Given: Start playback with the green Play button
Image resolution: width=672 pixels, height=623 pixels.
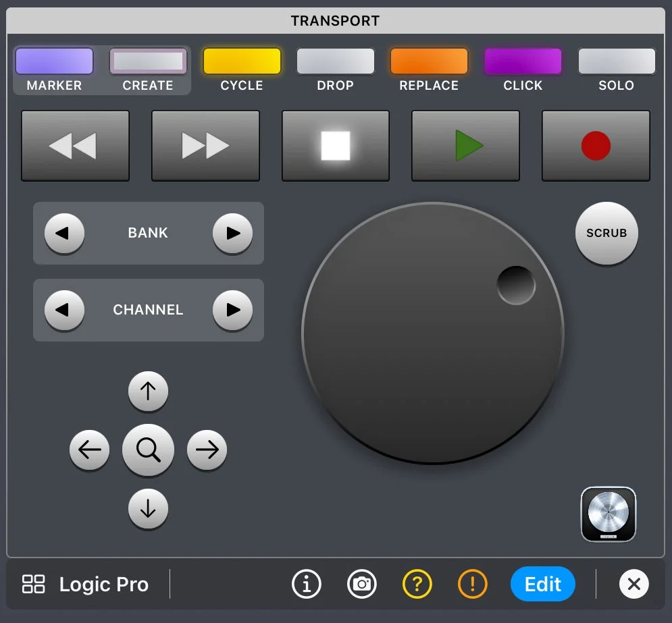Looking at the screenshot, I should tap(465, 146).
